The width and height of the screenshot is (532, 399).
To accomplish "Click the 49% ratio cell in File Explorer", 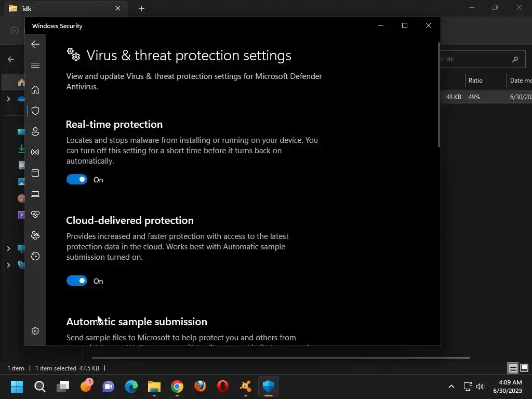I will click(x=474, y=97).
